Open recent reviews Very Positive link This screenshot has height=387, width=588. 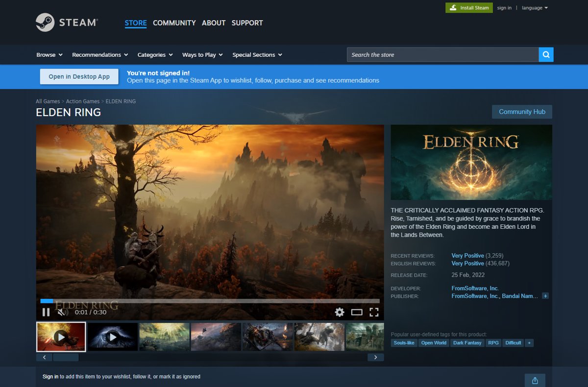[467, 256]
